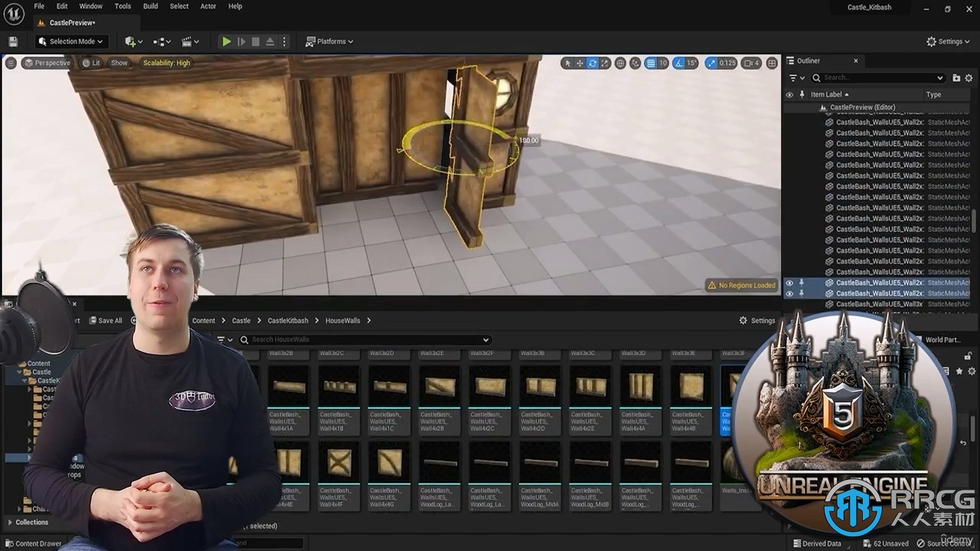Sort Outliner by Item Label
This screenshot has height=551, width=980.
coord(828,94)
